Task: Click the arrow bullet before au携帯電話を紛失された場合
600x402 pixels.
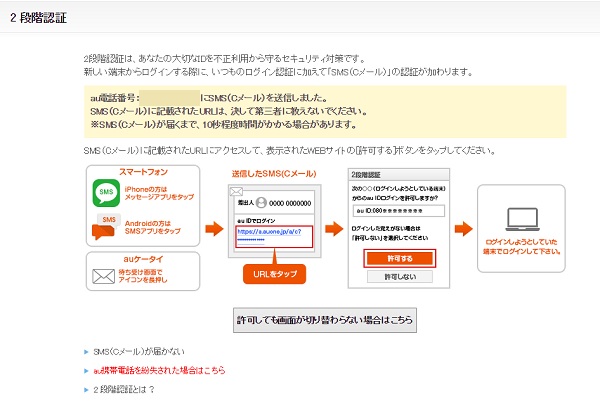Action: click(x=86, y=371)
